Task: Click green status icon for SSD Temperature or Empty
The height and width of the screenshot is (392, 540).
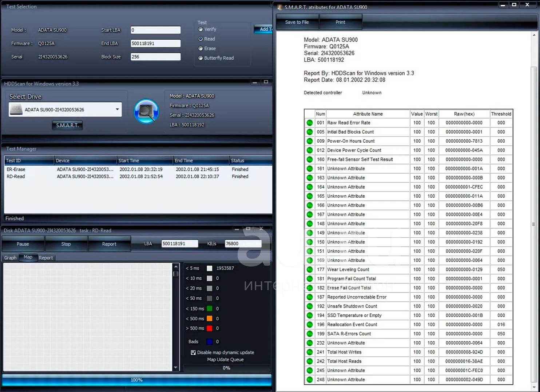Action: click(x=310, y=315)
